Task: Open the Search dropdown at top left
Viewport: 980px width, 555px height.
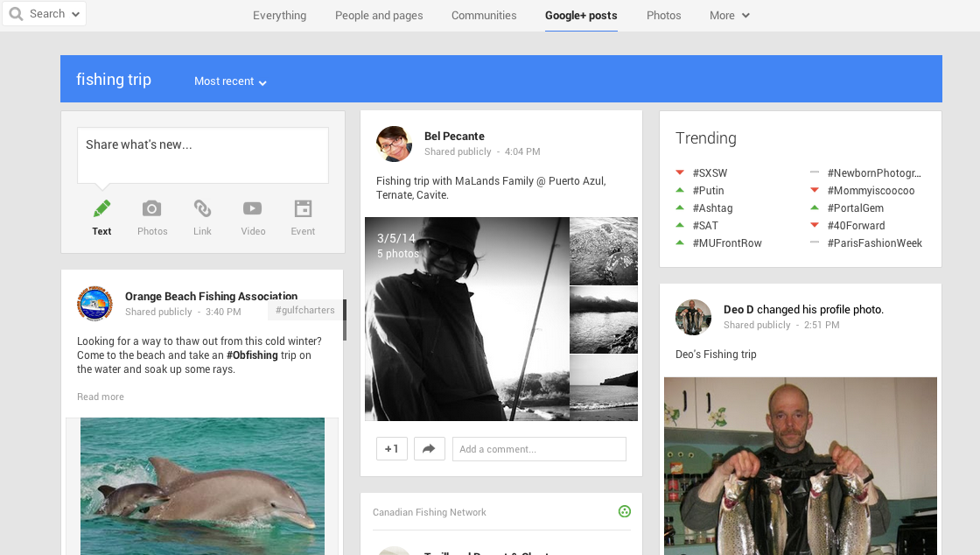Action: point(44,14)
